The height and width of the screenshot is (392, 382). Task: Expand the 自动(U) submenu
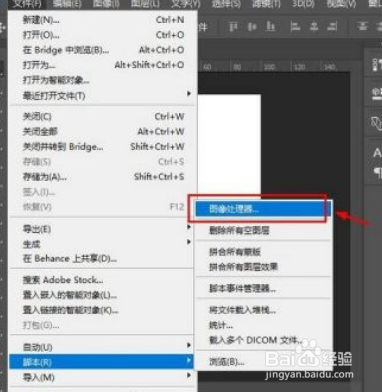[102, 347]
